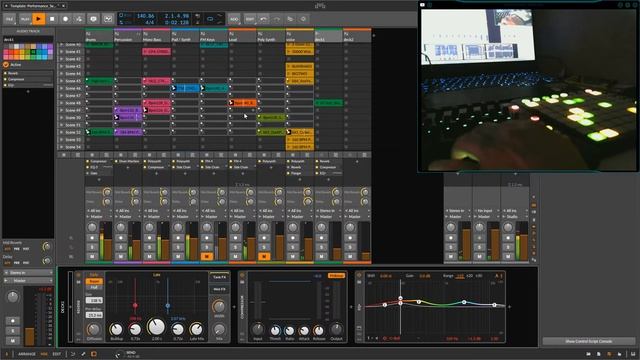
Task: Click the orange device-panel icon in bottom bar
Action: pos(93,354)
